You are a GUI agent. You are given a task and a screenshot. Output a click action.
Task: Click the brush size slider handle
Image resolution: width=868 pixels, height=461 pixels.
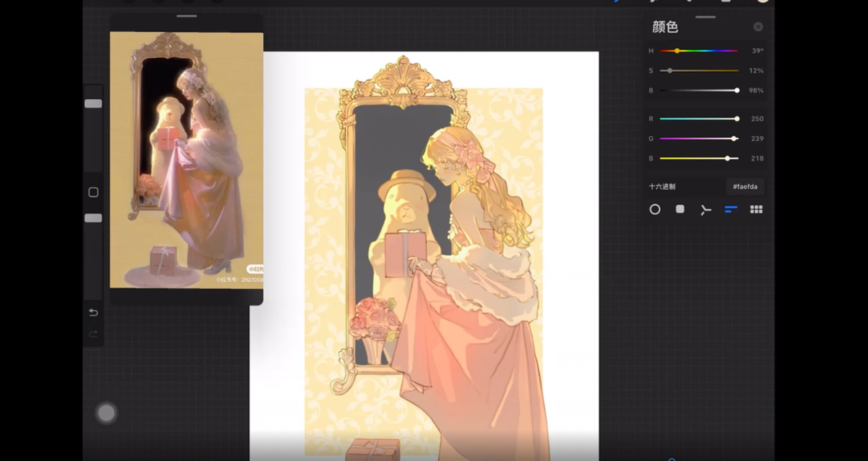94,104
